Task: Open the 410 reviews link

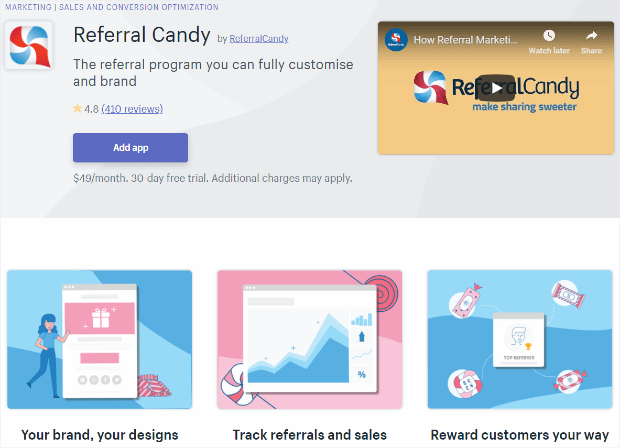Action: tap(132, 109)
